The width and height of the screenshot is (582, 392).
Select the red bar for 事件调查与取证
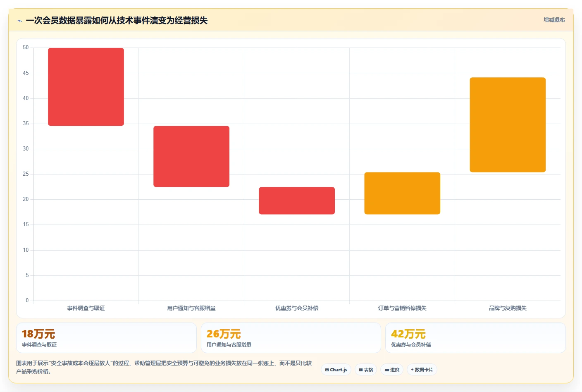(86, 87)
